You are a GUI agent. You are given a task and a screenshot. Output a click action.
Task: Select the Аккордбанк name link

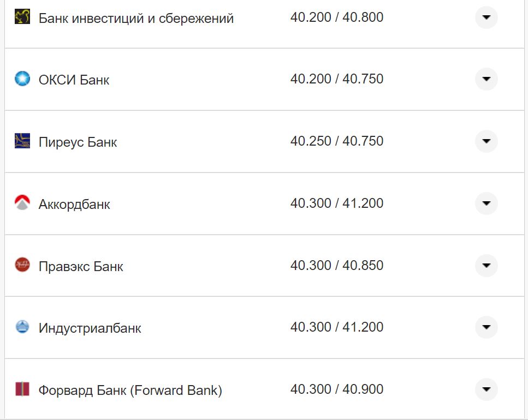pyautogui.click(x=74, y=204)
